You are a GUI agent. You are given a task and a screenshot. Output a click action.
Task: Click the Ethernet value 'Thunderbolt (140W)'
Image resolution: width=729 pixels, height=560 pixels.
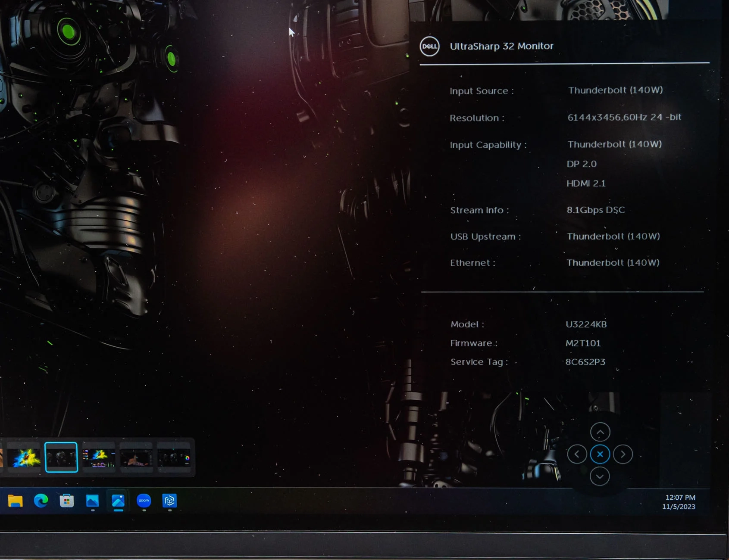[x=613, y=263]
